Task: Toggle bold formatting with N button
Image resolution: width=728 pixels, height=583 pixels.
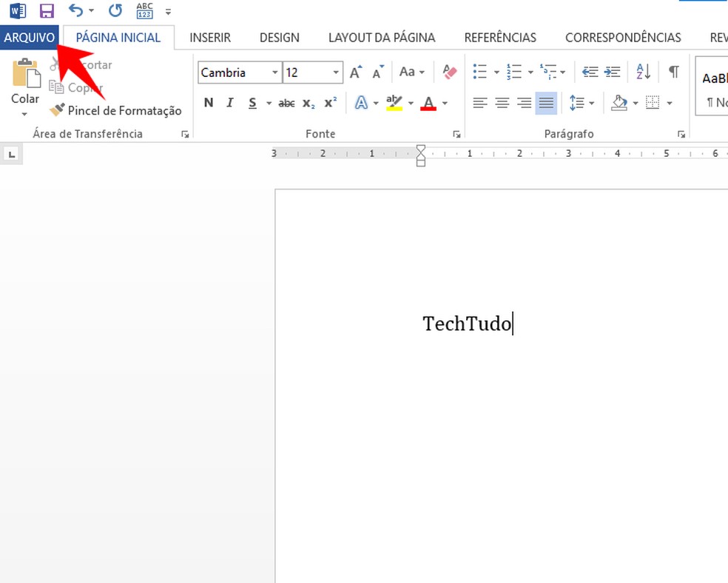Action: (209, 103)
